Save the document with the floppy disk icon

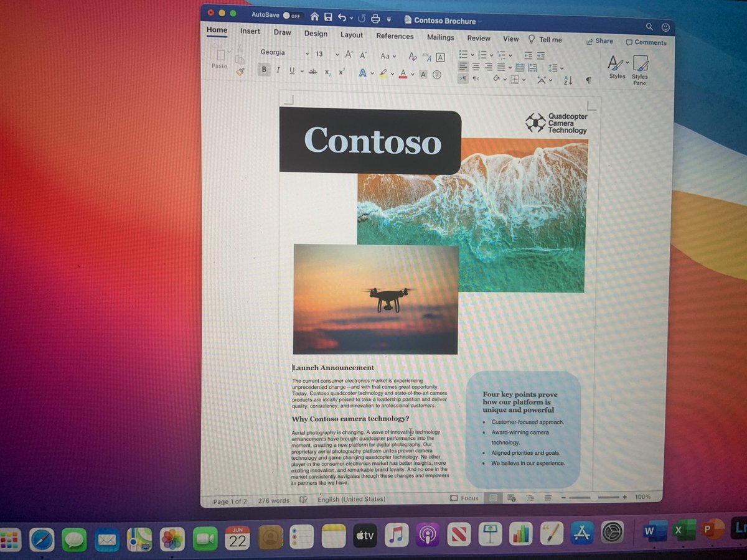(x=328, y=17)
